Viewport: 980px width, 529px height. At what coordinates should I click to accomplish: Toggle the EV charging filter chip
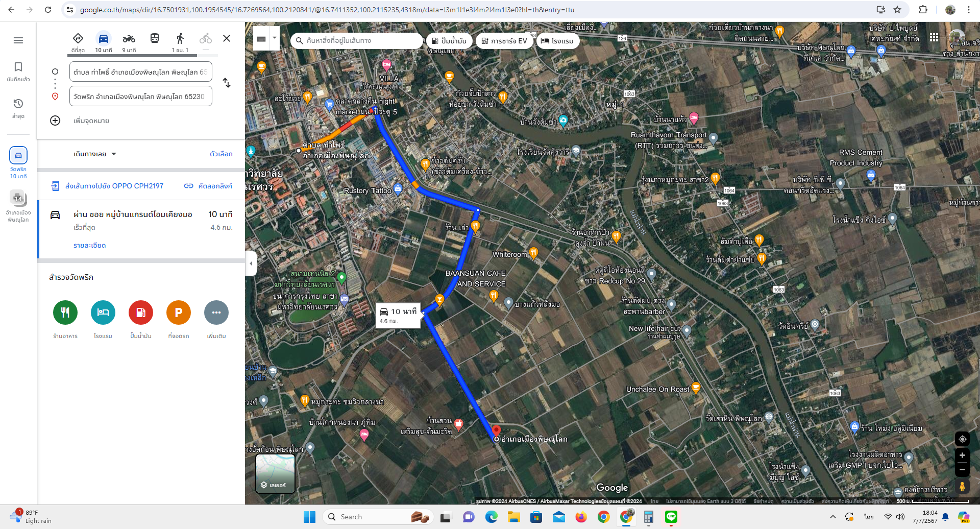coord(504,41)
